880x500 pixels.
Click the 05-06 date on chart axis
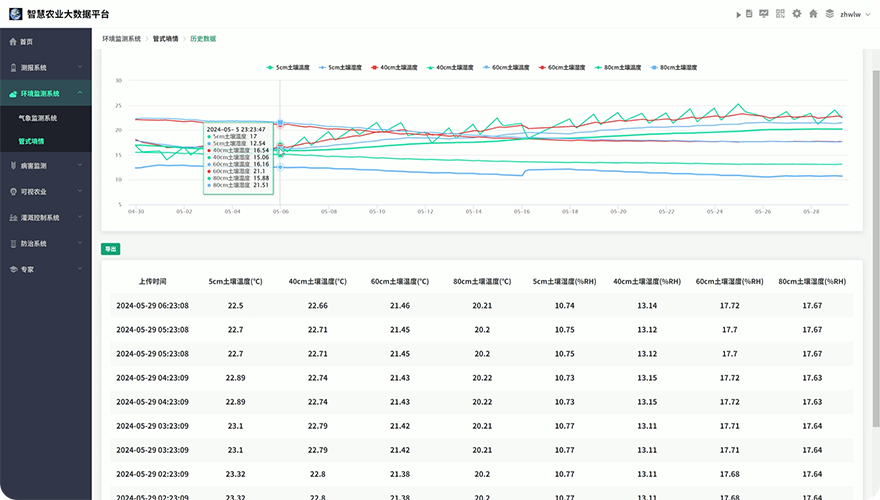click(x=281, y=212)
